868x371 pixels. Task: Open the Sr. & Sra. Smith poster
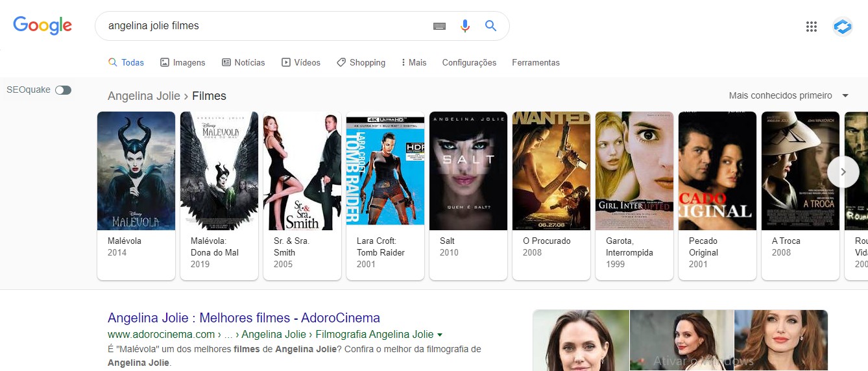coord(302,171)
